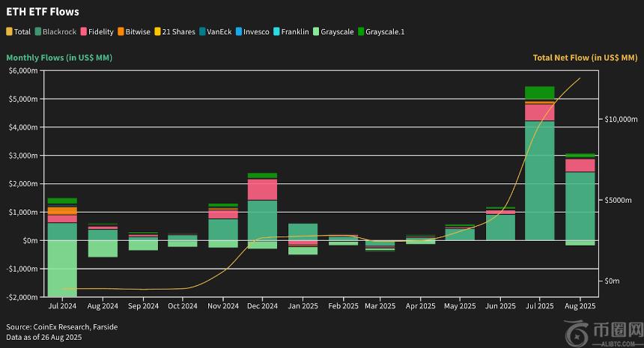Select the Grayscale.1 dark green legend swatch
The image size is (644, 348).
tap(361, 32)
